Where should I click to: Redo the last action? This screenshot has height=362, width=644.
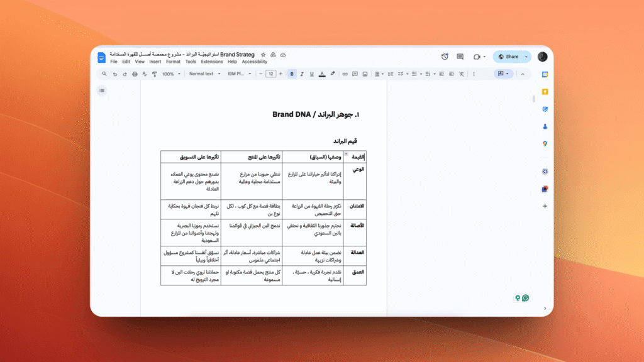point(125,74)
